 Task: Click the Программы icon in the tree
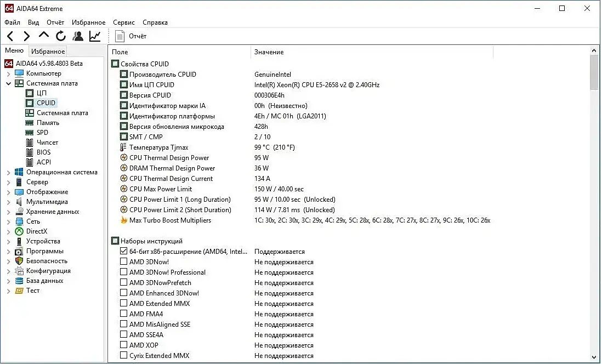coord(19,251)
